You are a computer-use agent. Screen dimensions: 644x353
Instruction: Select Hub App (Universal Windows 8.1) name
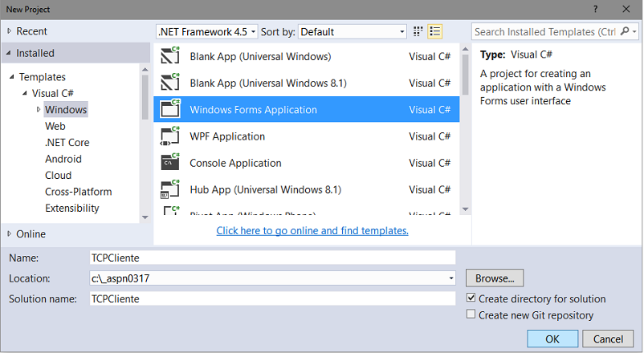(x=265, y=189)
